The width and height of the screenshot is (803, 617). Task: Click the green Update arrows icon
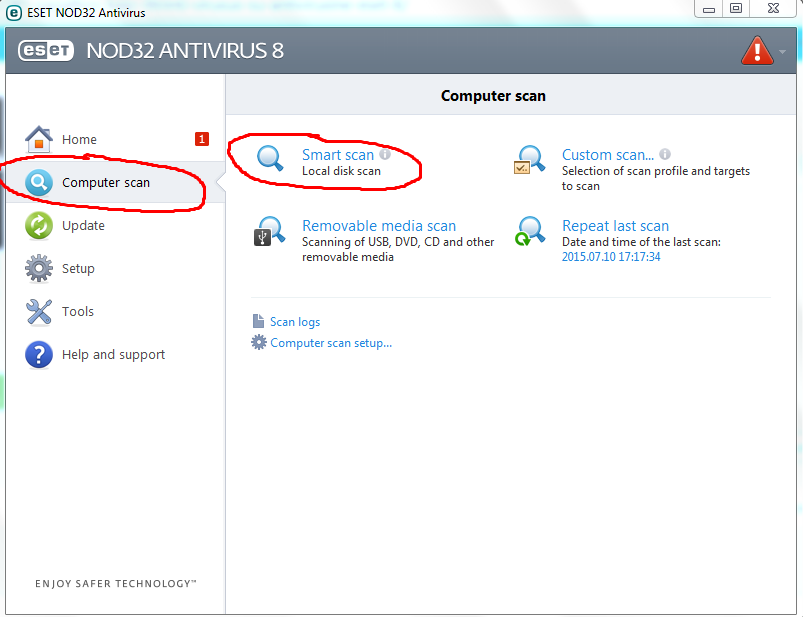(x=39, y=225)
